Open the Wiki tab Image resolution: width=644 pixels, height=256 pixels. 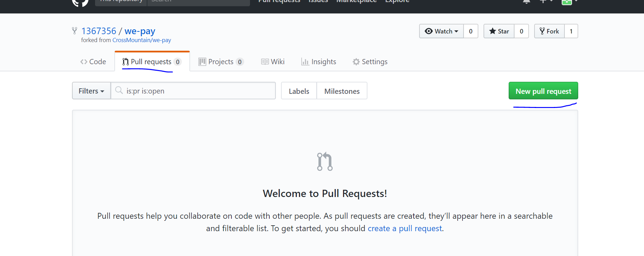coord(273,62)
